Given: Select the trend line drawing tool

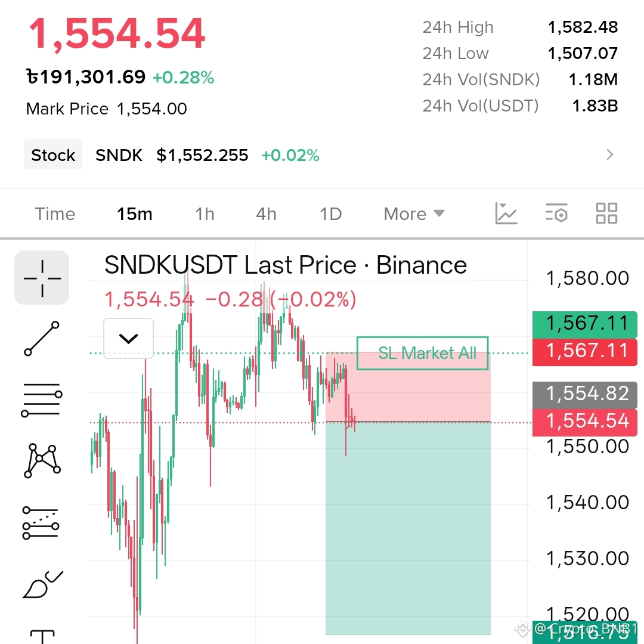Looking at the screenshot, I should (x=42, y=339).
